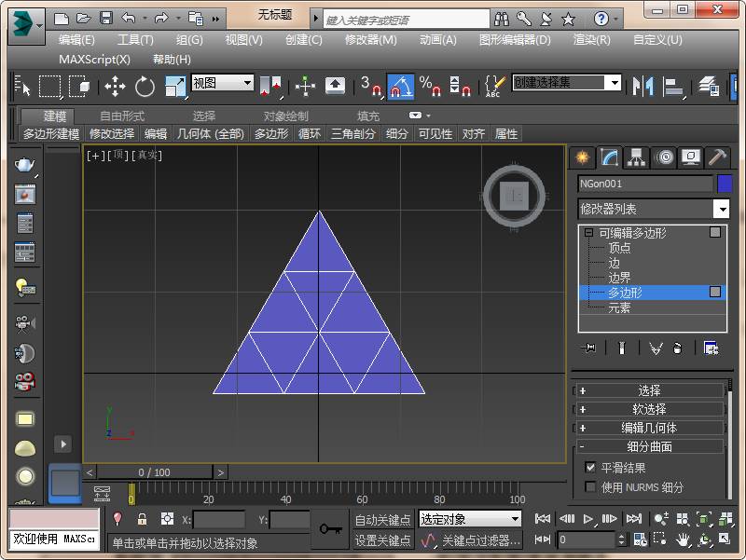Click the Pan View hand icon
Viewport: 746px width, 560px height.
click(684, 540)
